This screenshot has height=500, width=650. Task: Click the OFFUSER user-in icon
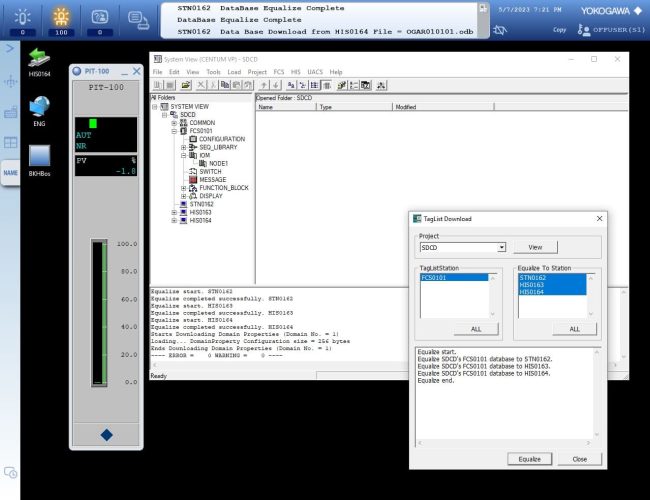pos(583,30)
